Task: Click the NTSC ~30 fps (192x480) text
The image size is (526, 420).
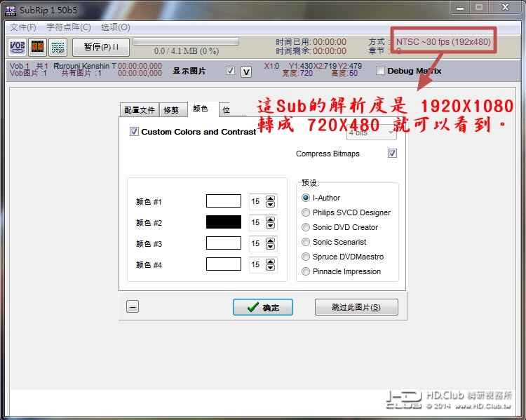Action: tap(443, 41)
